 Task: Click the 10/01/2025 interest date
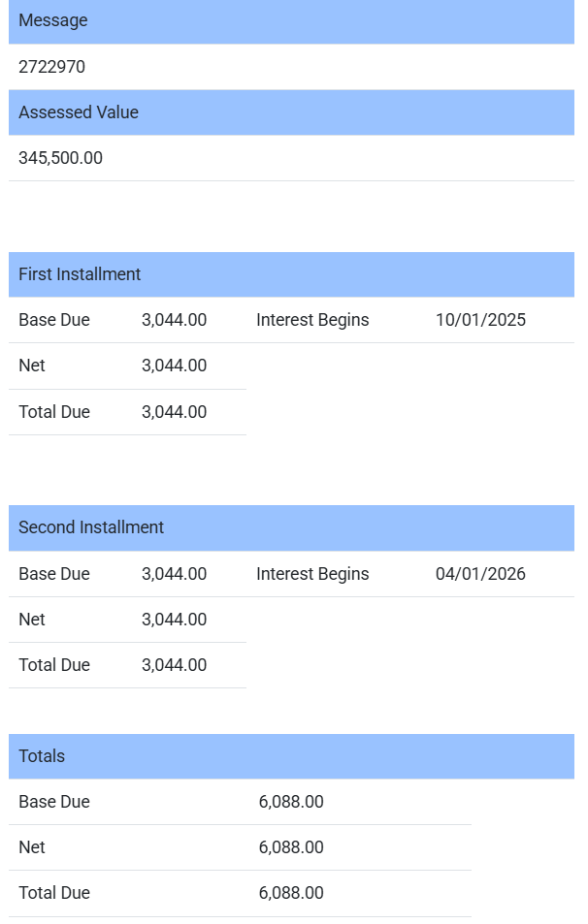point(480,320)
